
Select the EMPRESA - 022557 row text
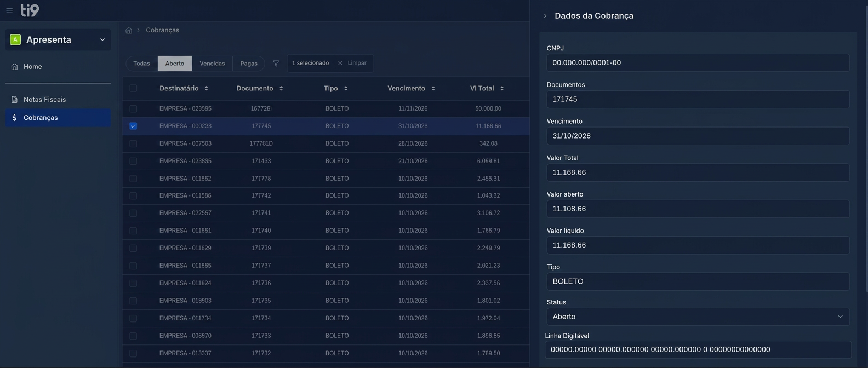(185, 213)
